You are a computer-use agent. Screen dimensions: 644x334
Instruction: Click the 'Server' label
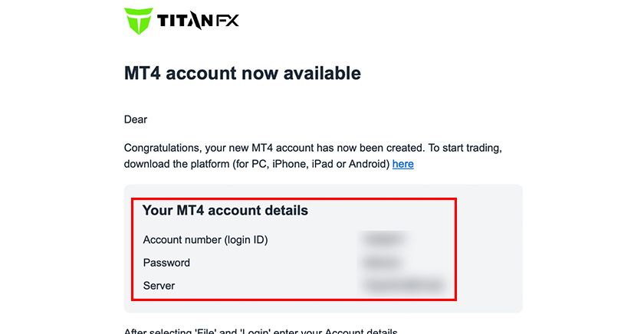[x=159, y=286]
